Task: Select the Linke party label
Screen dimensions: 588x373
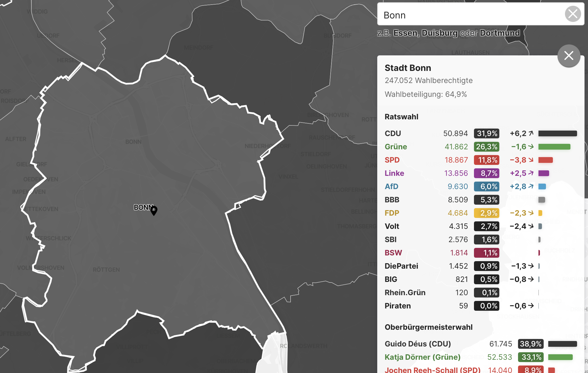Action: (394, 173)
